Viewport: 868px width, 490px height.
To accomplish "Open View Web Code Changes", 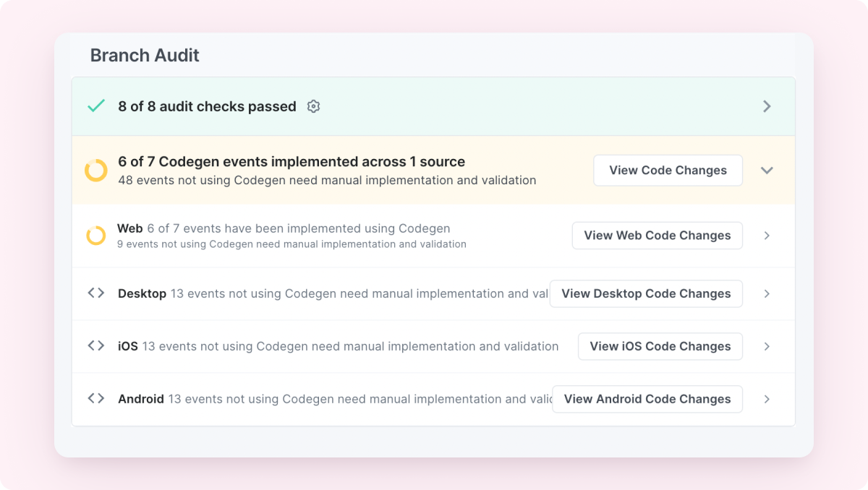I will click(x=657, y=236).
